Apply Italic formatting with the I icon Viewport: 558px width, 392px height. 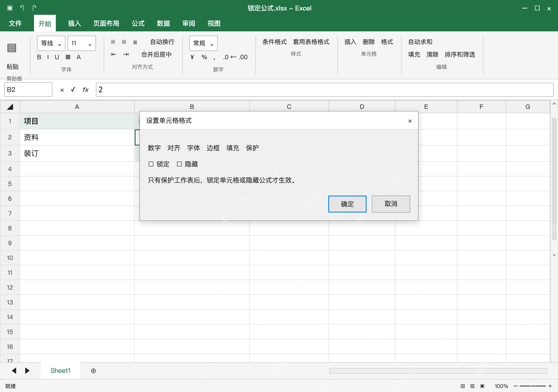pyautogui.click(x=48, y=57)
